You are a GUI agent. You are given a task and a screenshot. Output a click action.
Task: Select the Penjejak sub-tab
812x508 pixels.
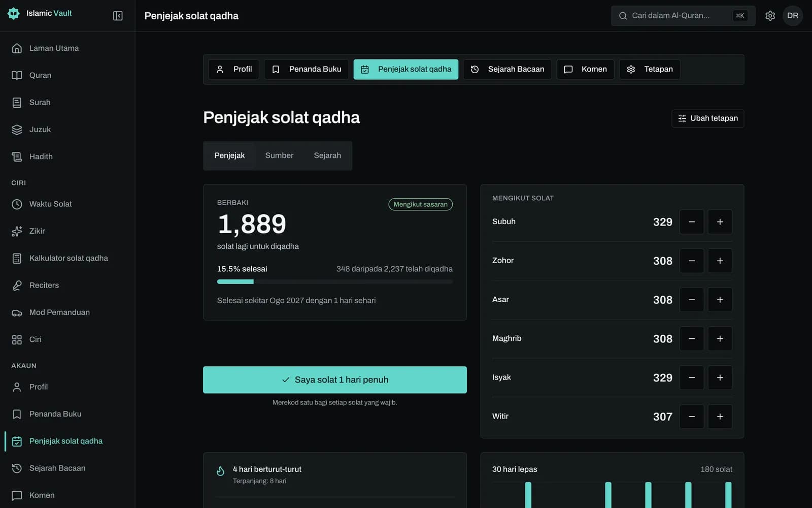(x=229, y=155)
